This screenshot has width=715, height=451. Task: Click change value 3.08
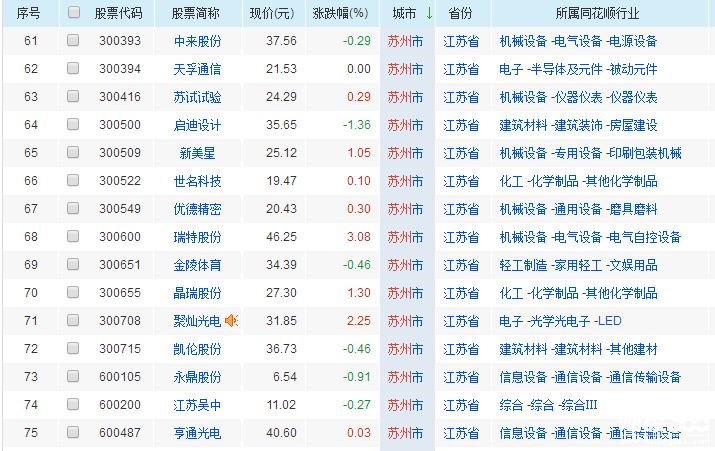point(359,237)
